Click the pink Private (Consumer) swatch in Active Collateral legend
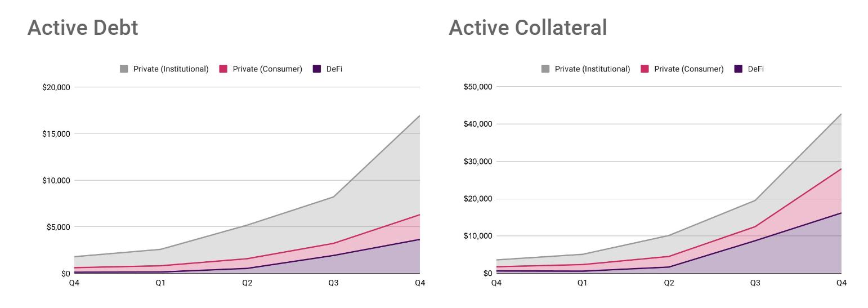Screen dimensions: 868x308 (x=645, y=69)
